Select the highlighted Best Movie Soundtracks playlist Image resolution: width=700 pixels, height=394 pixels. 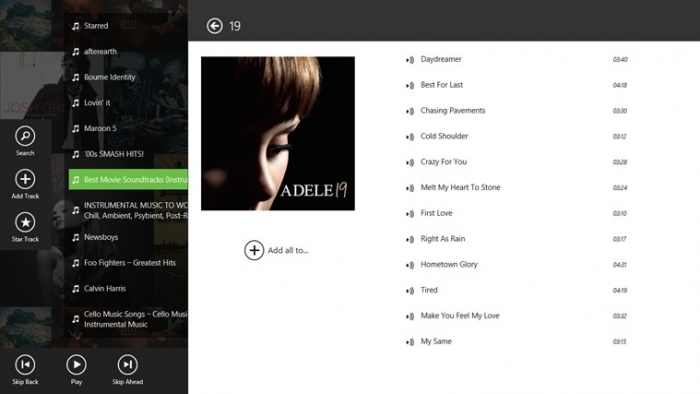click(x=128, y=179)
